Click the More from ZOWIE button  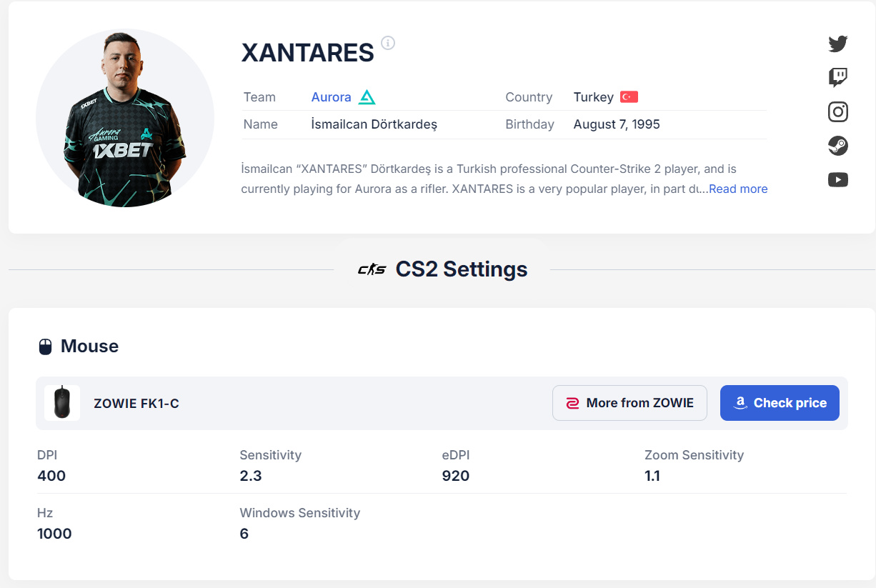point(629,403)
